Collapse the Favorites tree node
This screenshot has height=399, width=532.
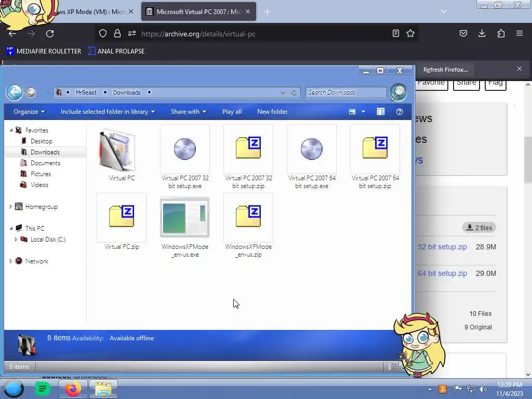tap(11, 130)
